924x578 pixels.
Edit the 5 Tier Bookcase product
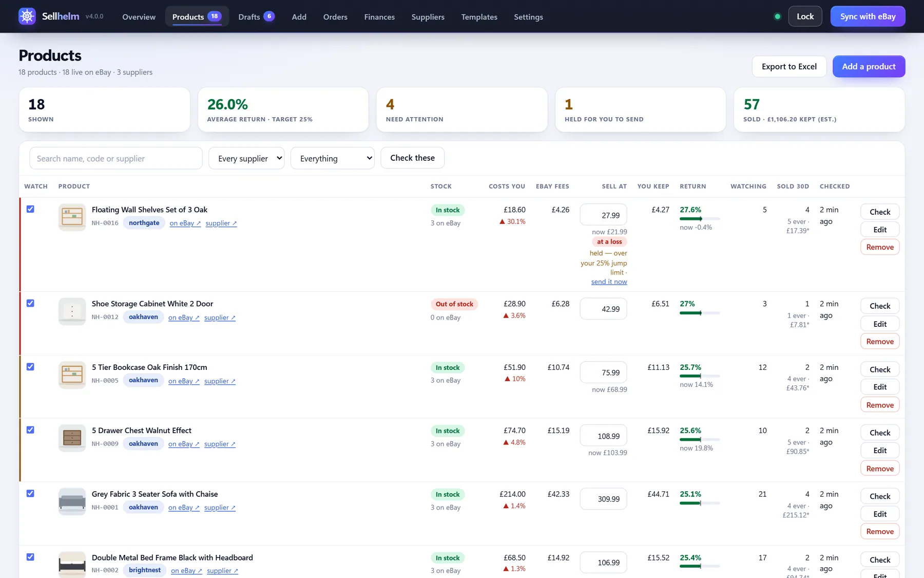click(880, 387)
